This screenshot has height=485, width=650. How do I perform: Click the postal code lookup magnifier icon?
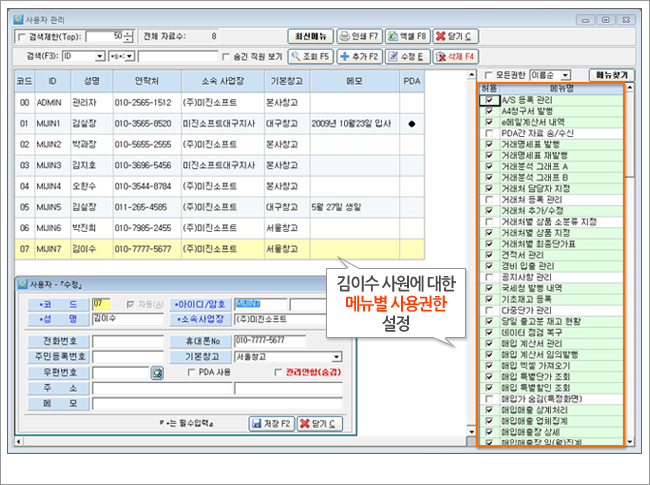156,372
